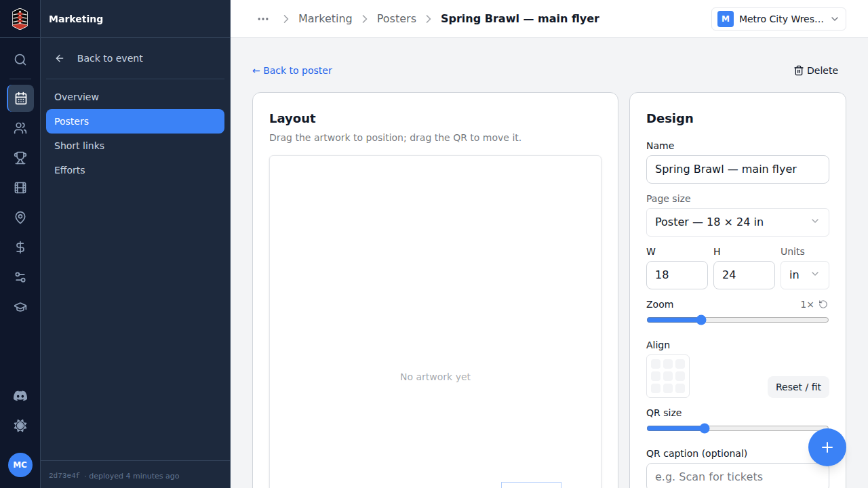The image size is (868, 488).
Task: Click the QR size slider handle
Action: (705, 428)
